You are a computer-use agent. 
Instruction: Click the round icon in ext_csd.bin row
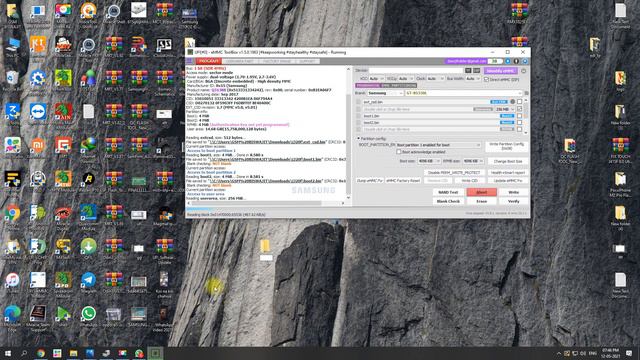click(513, 102)
